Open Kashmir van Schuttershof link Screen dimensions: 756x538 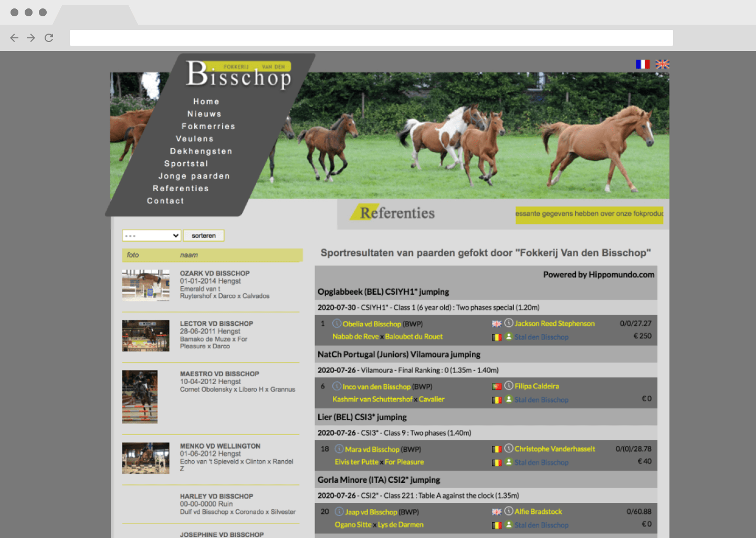[x=372, y=399]
